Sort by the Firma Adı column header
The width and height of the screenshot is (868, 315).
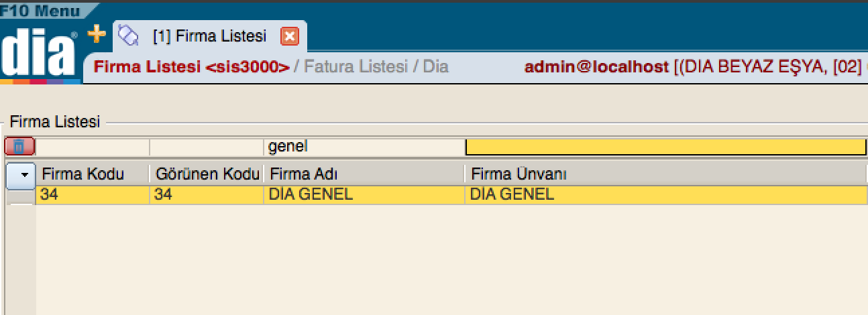coord(303,174)
